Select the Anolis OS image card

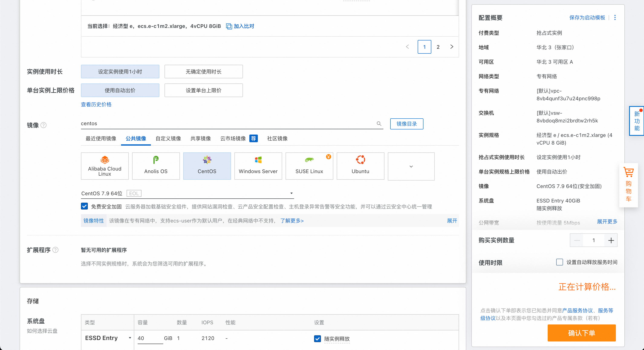[x=156, y=166]
